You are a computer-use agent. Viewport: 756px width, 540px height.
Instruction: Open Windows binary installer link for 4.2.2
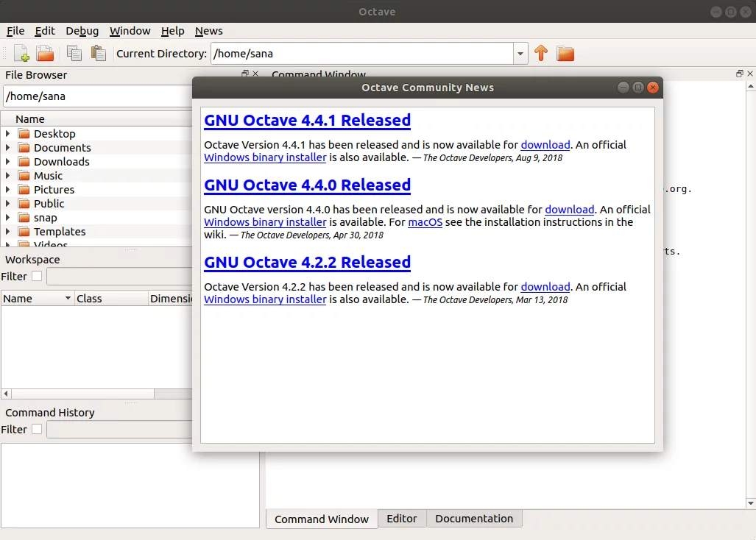[x=265, y=299]
